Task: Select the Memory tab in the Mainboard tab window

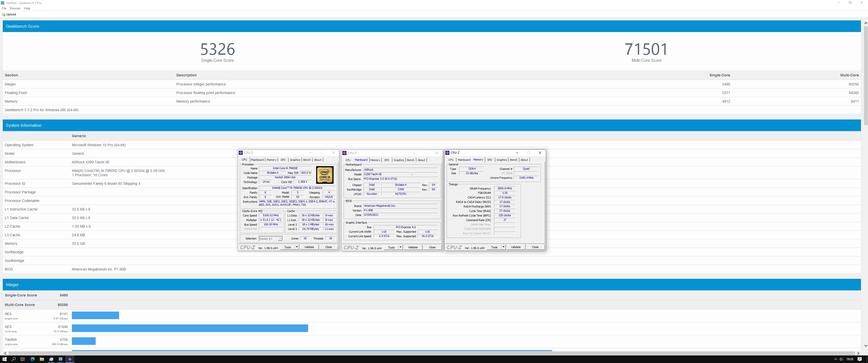Action: (x=375, y=160)
